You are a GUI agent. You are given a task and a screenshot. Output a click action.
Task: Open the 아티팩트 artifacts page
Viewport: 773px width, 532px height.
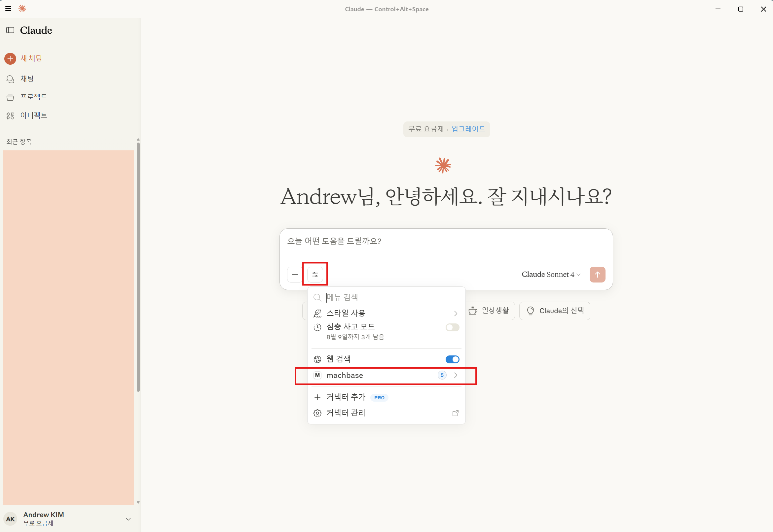(33, 115)
